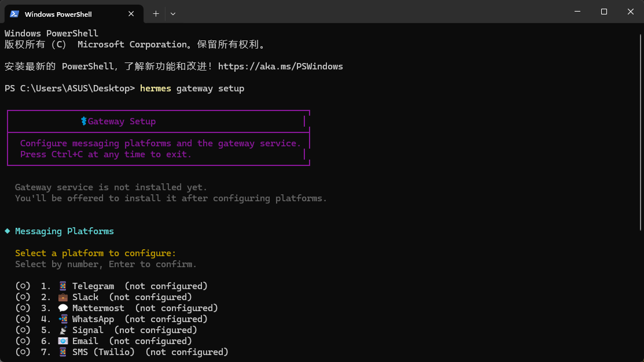Click the 'Microsoft Corporation' copyright text

133,45
